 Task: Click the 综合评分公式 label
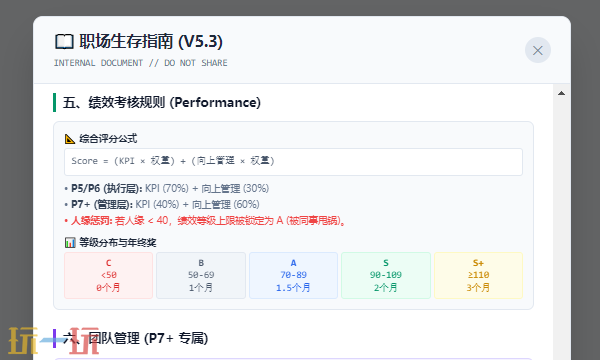point(108,139)
